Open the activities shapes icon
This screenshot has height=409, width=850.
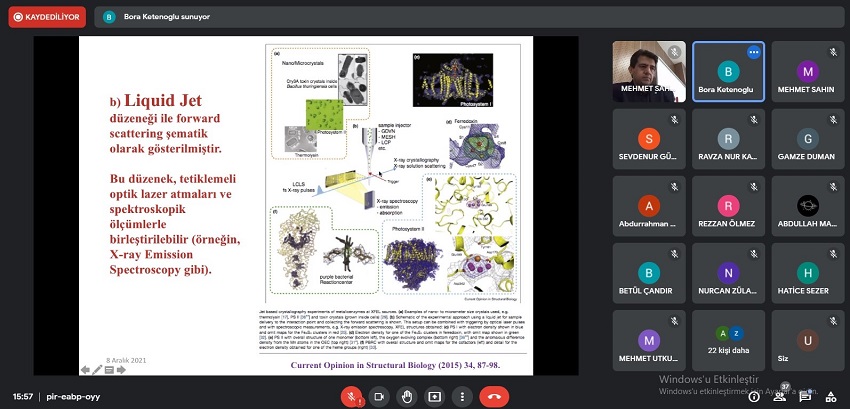pos(832,396)
